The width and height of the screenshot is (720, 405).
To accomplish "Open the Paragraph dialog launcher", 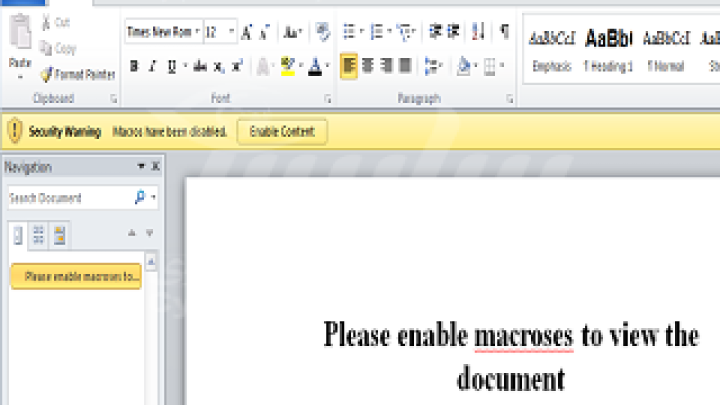I will click(509, 99).
